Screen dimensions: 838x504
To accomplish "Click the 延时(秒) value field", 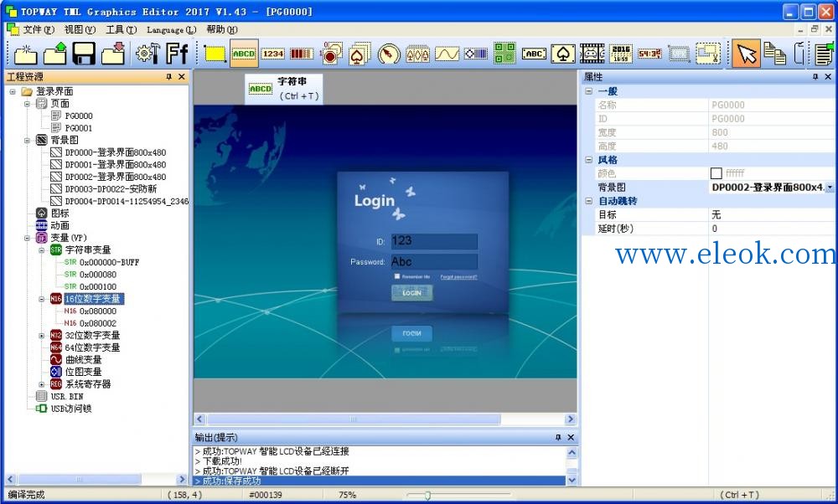I will [x=772, y=229].
